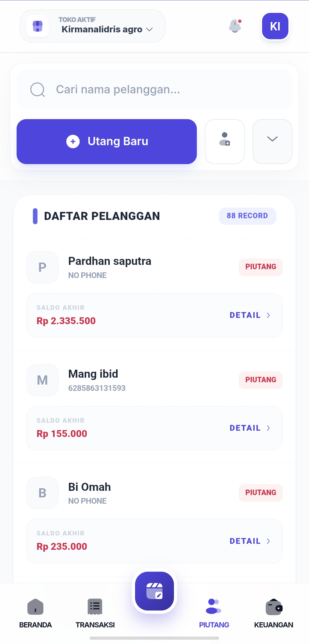The image size is (309, 644).
Task: Open the notification bell
Action: tap(235, 26)
